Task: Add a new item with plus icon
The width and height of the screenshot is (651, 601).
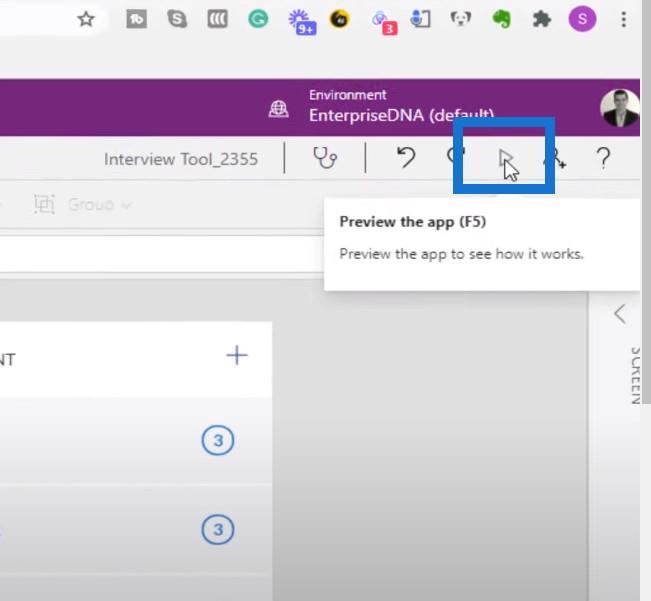Action: pyautogui.click(x=237, y=356)
